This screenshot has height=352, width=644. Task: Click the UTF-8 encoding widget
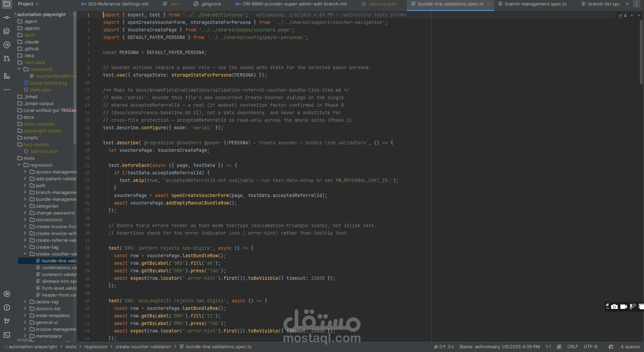point(591,347)
